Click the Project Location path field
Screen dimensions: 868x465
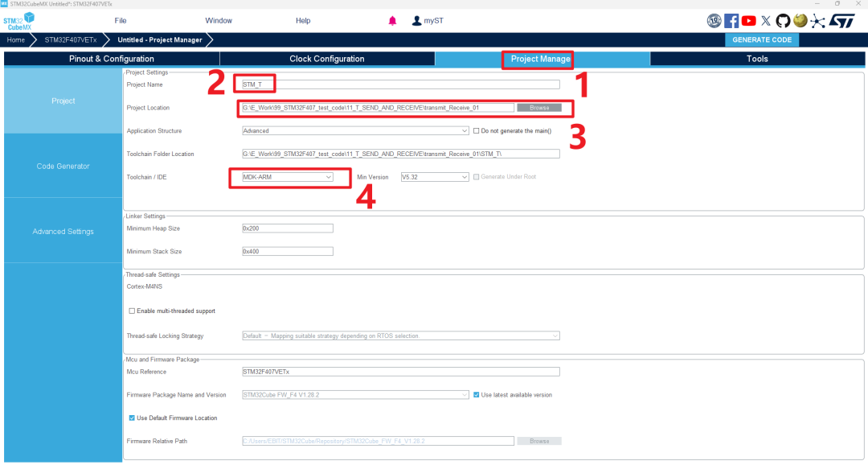pos(378,108)
